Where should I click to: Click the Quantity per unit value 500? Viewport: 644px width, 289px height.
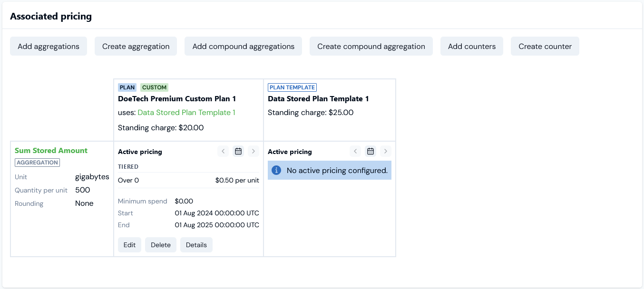click(83, 190)
